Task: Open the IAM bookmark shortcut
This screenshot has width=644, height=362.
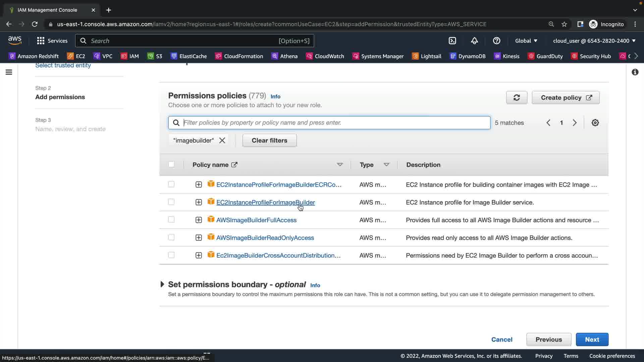Action: (130, 56)
